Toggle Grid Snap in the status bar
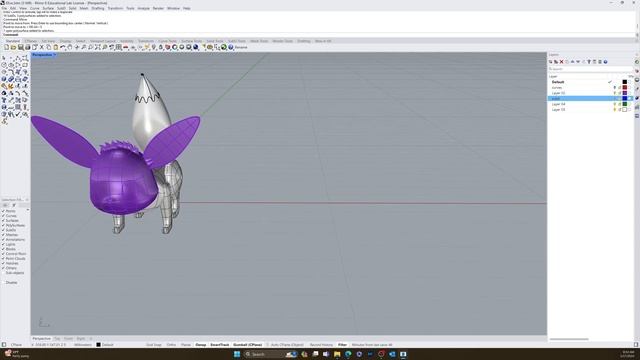This screenshot has width=640, height=360. click(154, 345)
